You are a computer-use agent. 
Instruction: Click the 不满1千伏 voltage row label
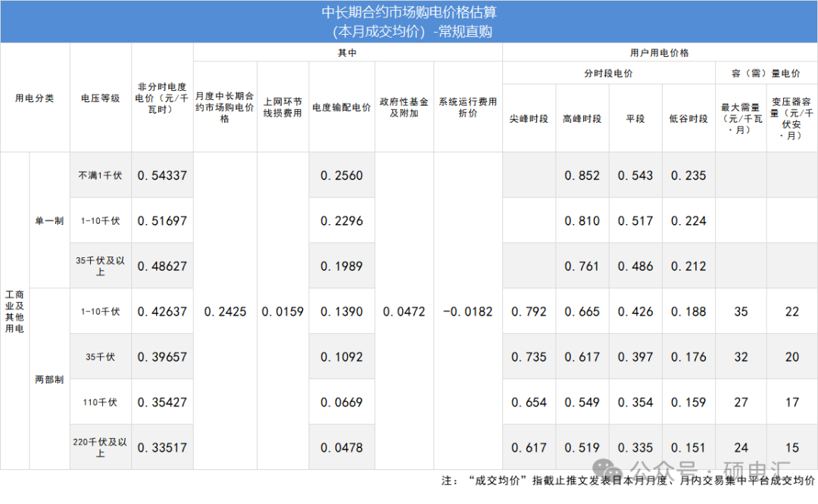[x=100, y=176]
